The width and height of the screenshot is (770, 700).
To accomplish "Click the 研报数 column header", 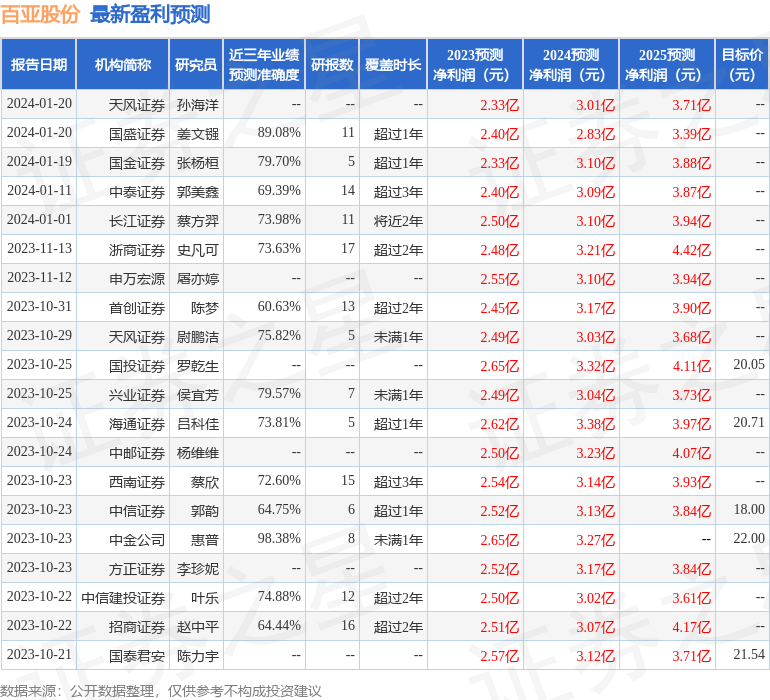I will click(332, 64).
